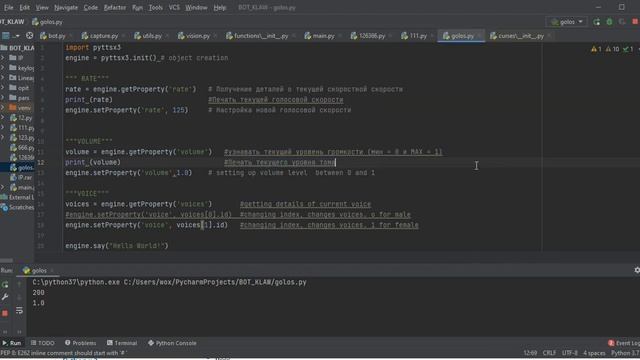640x360 pixels.
Task: Start debugging with the bug icon
Action: tap(609, 22)
